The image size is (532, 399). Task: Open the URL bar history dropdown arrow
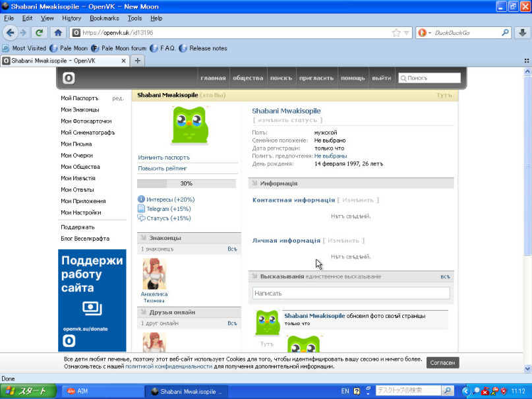click(407, 32)
